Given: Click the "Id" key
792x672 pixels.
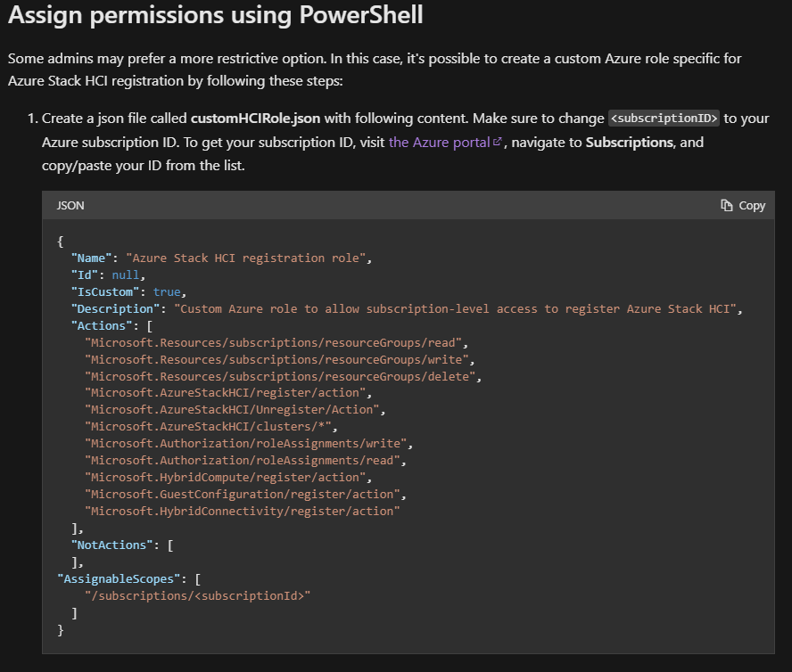Looking at the screenshot, I should point(85,275).
